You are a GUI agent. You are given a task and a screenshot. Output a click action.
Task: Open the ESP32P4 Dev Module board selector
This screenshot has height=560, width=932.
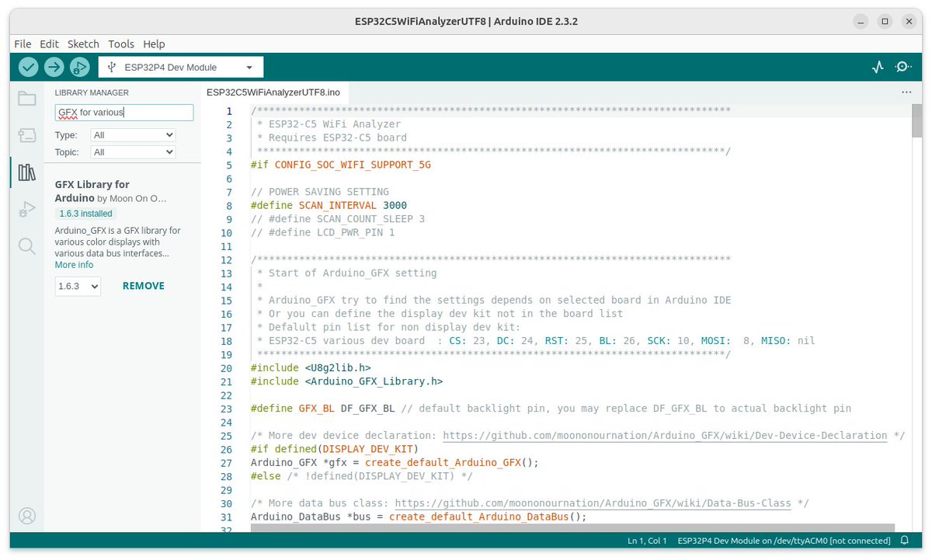[180, 67]
